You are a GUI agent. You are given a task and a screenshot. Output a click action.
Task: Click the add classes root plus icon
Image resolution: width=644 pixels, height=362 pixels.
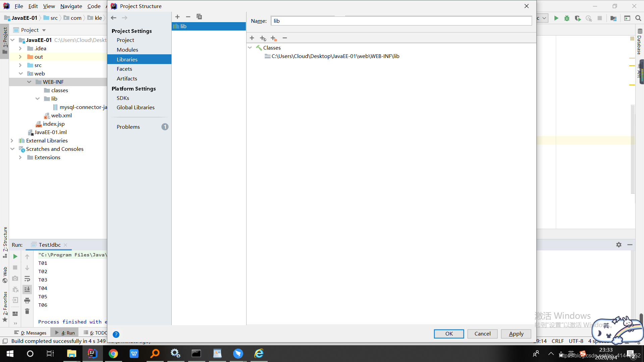pos(252,38)
